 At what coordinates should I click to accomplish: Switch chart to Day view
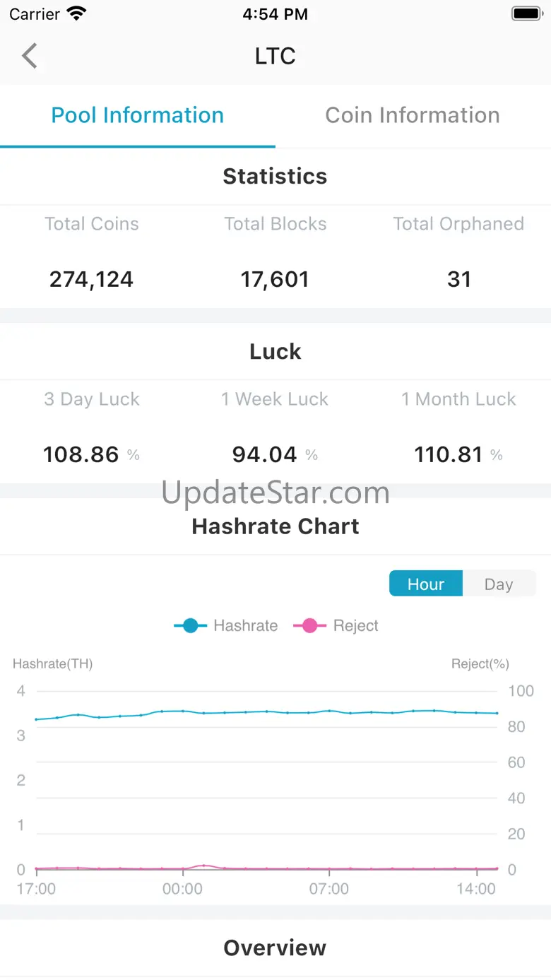click(498, 584)
